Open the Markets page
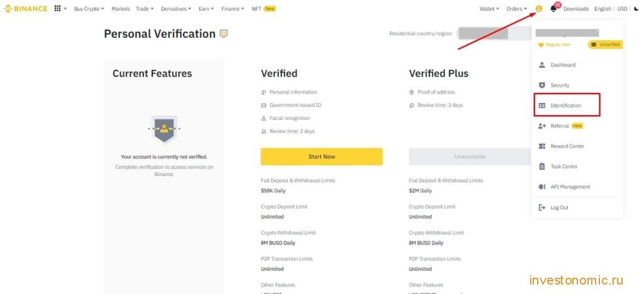Screen dimensions: 644x294 pos(120,9)
